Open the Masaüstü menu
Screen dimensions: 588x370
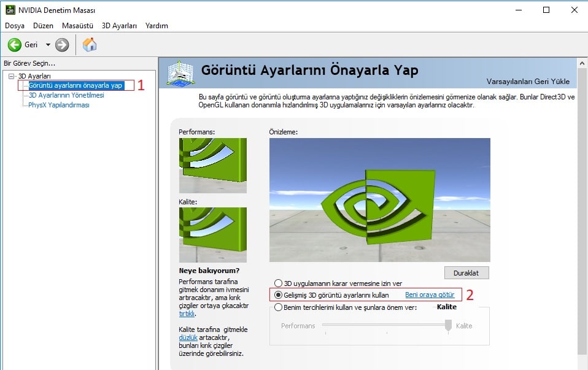(77, 26)
